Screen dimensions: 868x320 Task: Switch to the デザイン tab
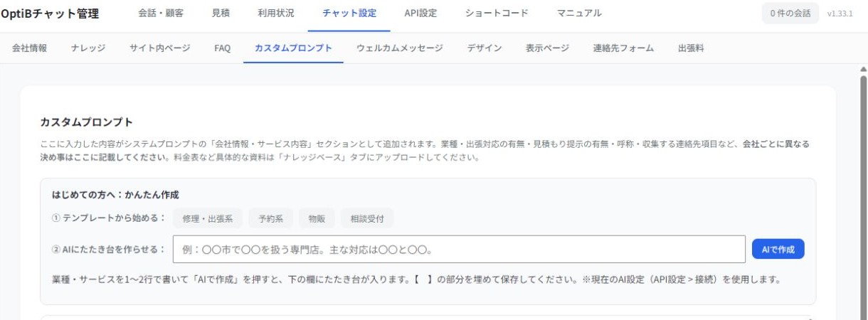485,48
